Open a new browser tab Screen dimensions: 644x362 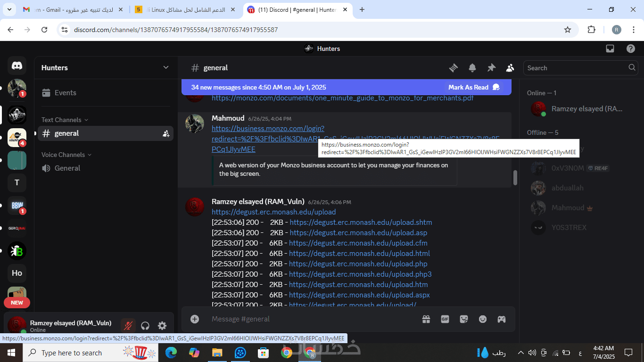tap(362, 9)
